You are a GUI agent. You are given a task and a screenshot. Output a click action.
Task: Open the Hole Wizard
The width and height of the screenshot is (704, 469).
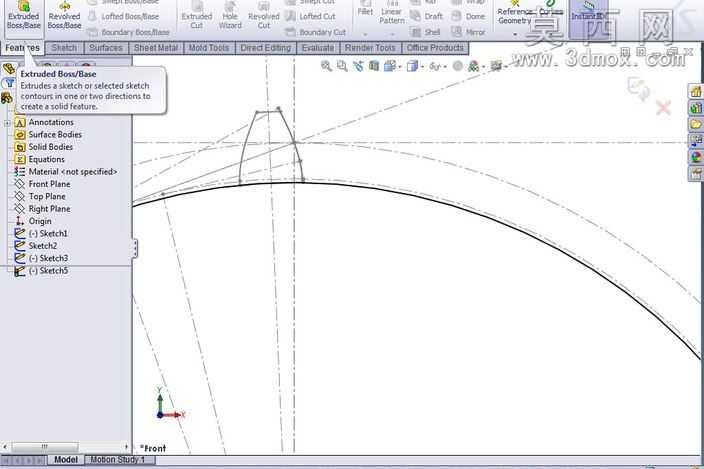click(230, 16)
